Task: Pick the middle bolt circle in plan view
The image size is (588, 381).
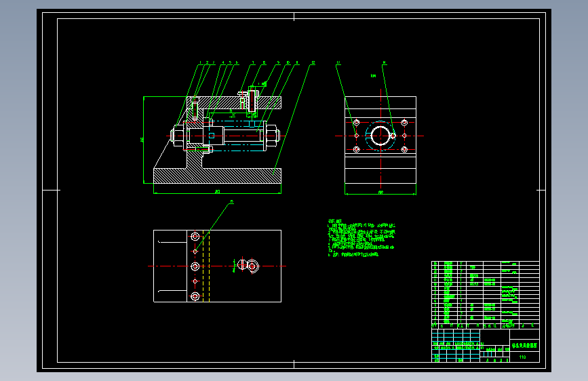Action: [195, 266]
